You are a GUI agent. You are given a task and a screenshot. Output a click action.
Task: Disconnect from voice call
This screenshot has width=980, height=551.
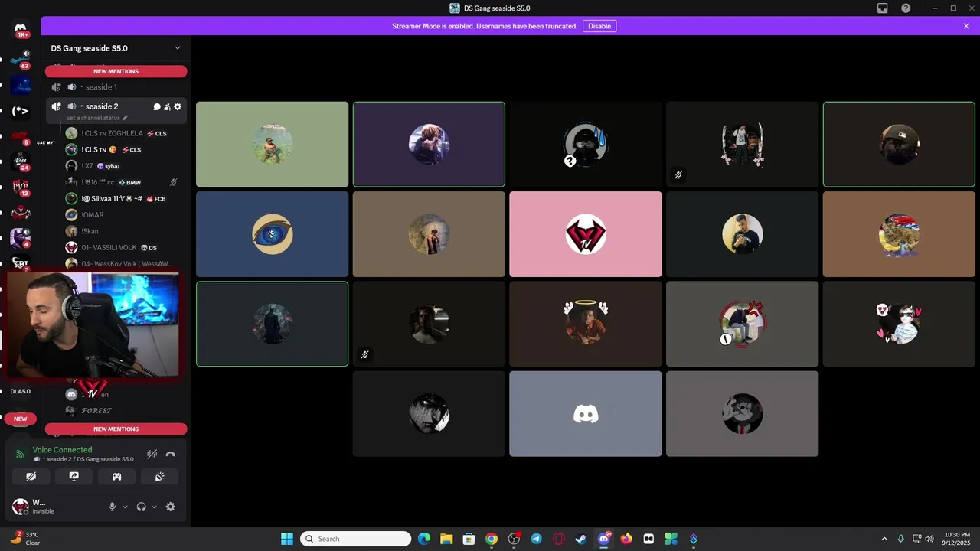click(171, 455)
